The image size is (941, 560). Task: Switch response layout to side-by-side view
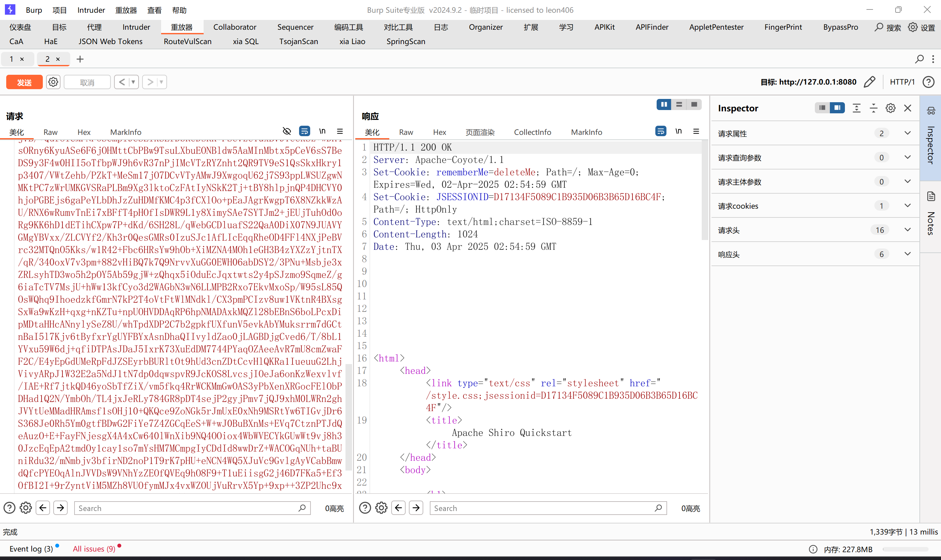click(664, 104)
